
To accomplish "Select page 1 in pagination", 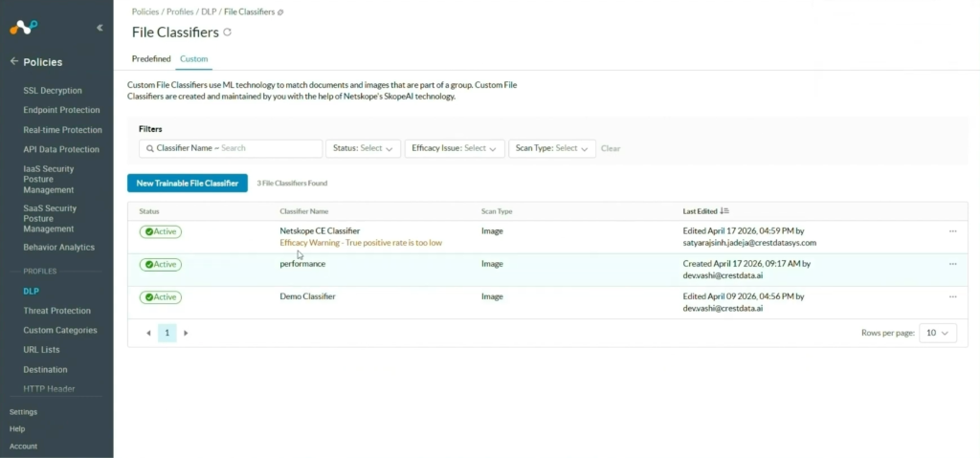I will pos(167,333).
